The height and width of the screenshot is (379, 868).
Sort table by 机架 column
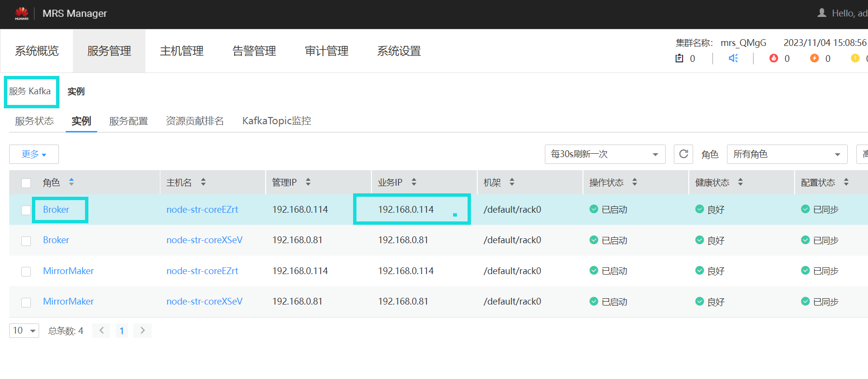click(x=512, y=182)
